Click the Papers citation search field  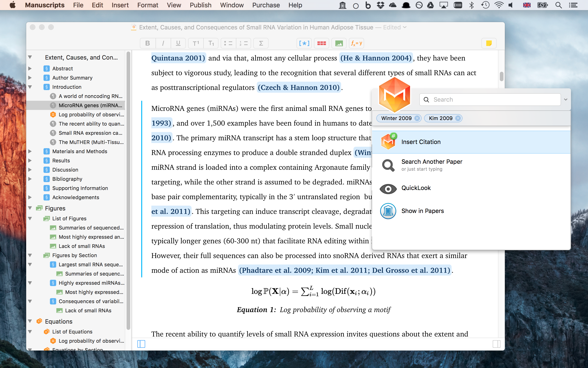(x=490, y=100)
